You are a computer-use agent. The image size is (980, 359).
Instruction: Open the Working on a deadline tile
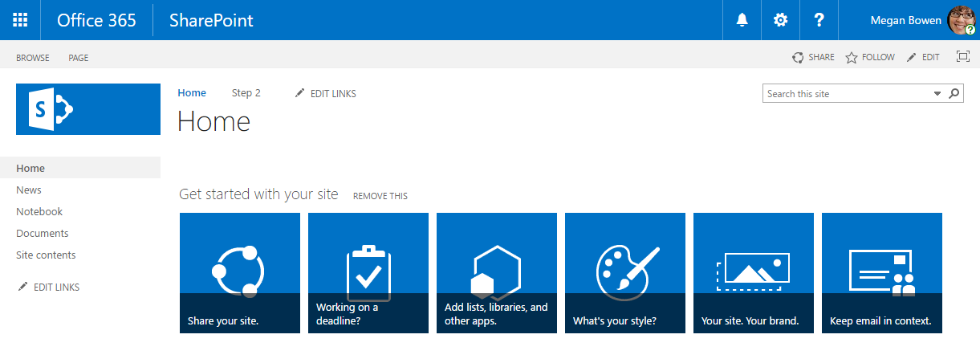coord(368,273)
